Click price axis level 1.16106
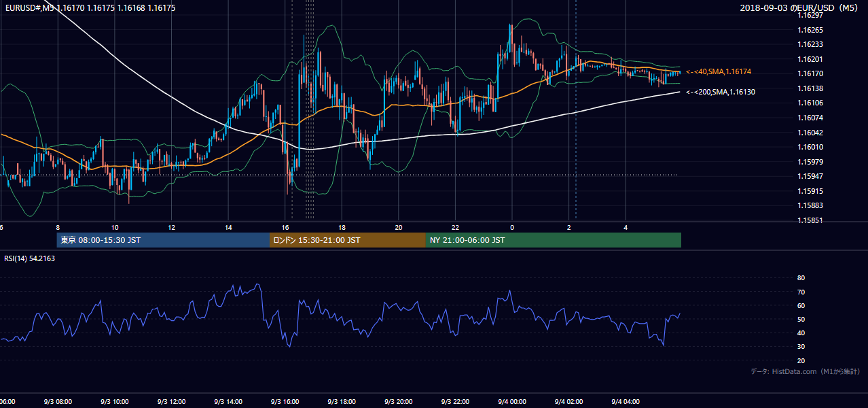Image resolution: width=868 pixels, height=408 pixels. click(x=810, y=103)
